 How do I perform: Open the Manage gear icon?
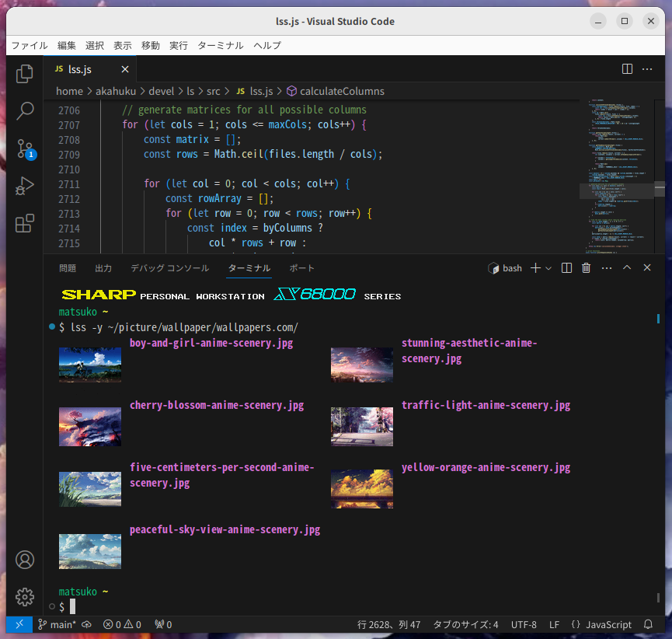(24, 597)
